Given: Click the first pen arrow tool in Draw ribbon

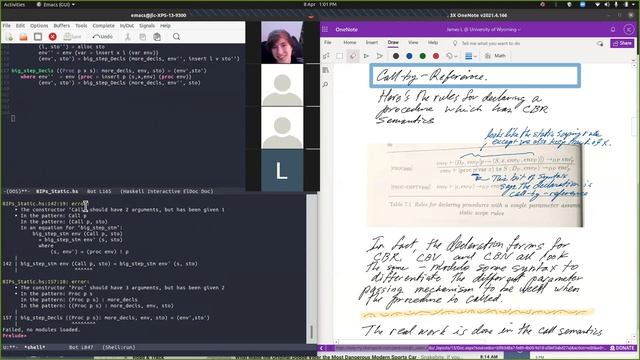Looking at the screenshot, I should coord(366,56).
